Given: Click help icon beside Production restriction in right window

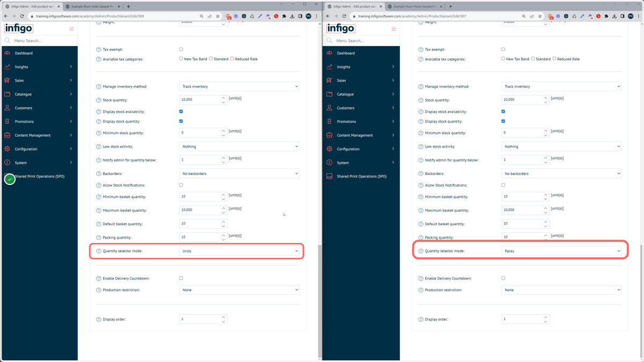Looking at the screenshot, I should 421,290.
